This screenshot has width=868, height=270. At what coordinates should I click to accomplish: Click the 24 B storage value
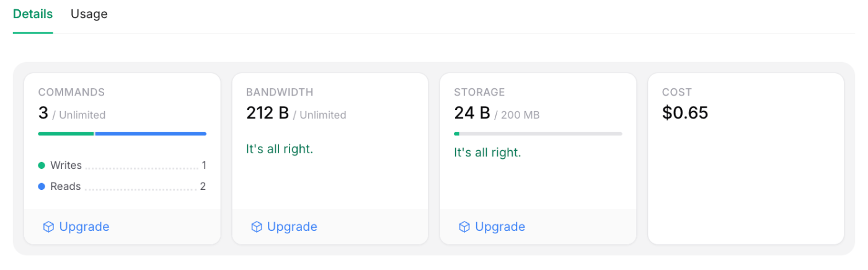click(472, 113)
